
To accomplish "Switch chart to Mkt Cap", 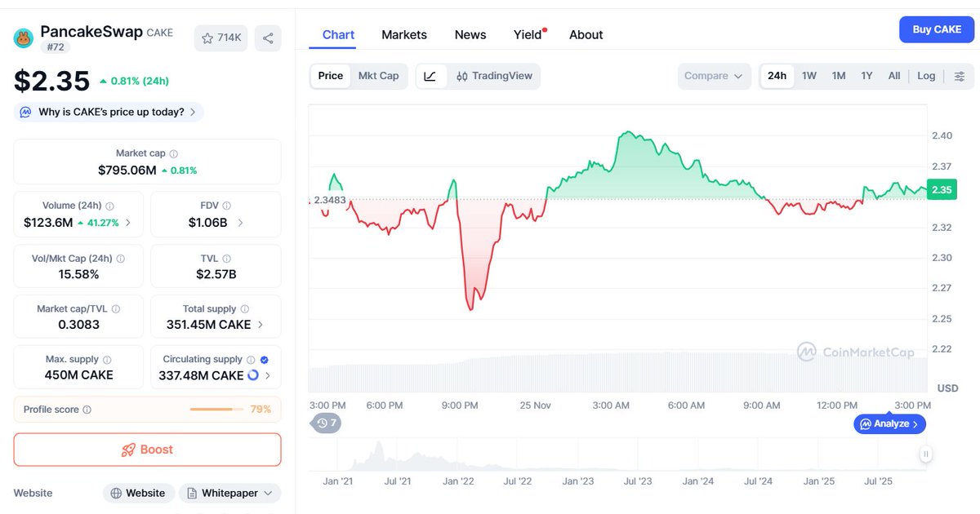I will tap(379, 76).
